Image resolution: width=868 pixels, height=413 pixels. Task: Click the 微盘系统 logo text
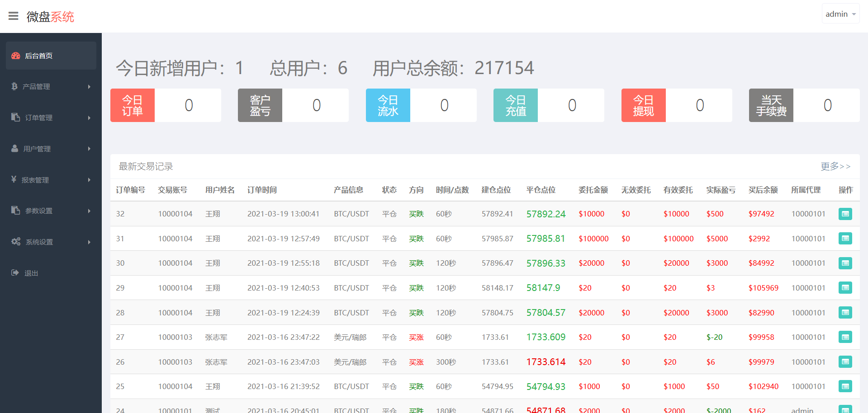pyautogui.click(x=50, y=17)
